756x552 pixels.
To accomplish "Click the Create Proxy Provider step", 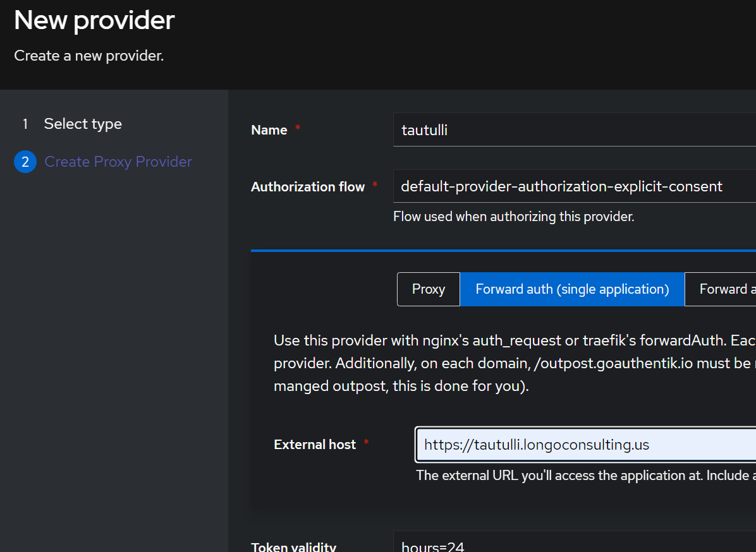I will point(118,162).
